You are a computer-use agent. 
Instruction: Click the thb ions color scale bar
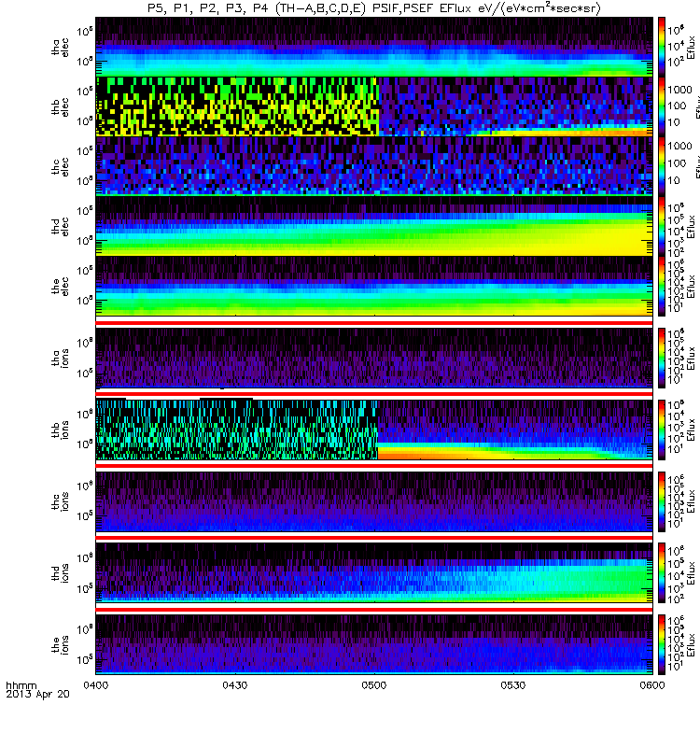(662, 430)
